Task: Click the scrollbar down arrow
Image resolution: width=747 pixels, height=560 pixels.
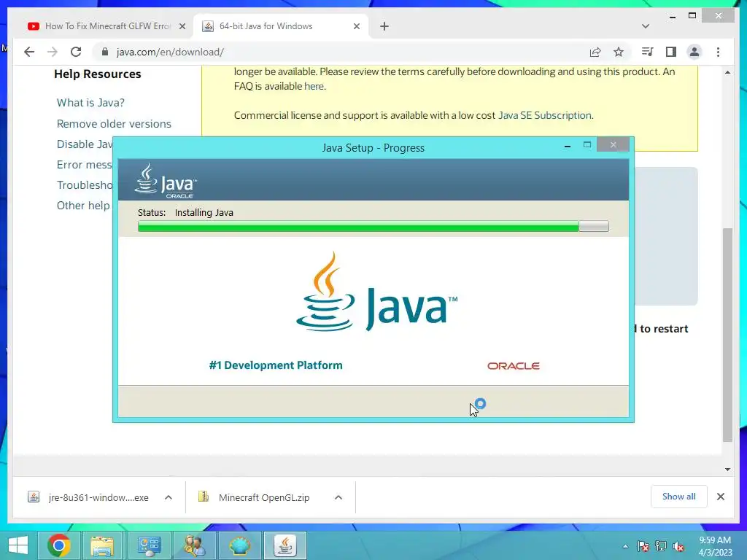Action: [x=727, y=469]
